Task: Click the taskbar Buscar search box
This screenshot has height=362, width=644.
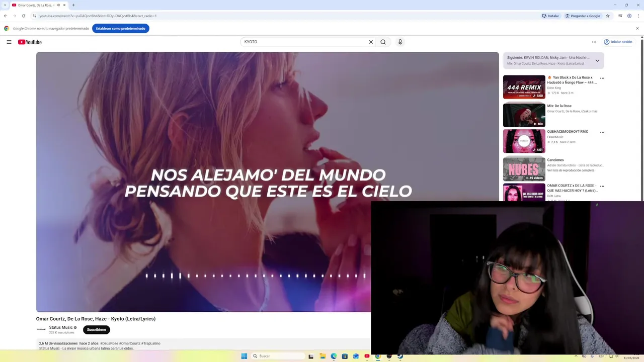Action: point(278,356)
